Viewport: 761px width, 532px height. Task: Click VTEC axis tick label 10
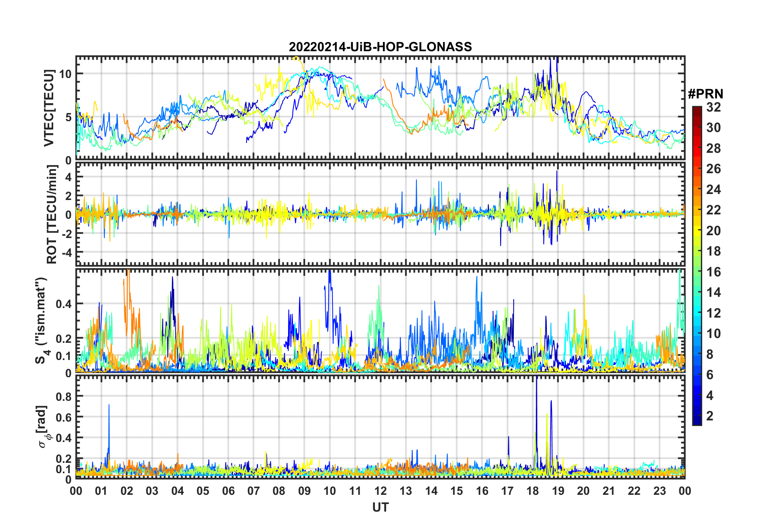click(x=65, y=74)
